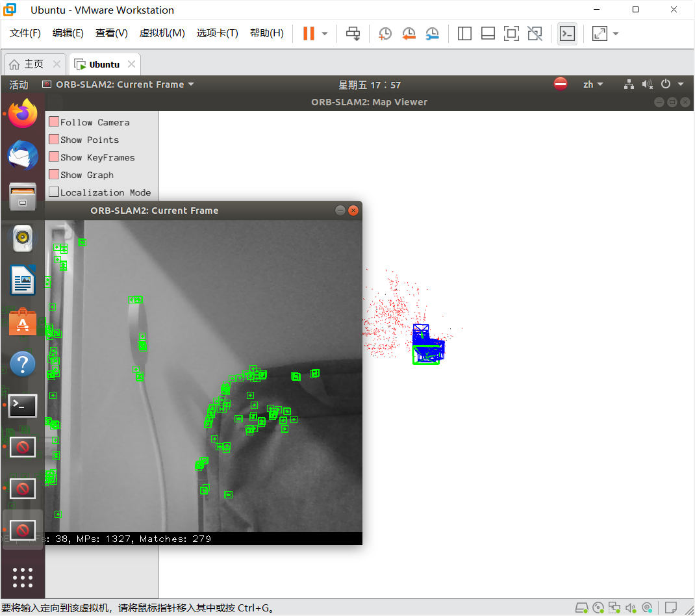Toggle the Show Points checkbox
The height and width of the screenshot is (616, 695).
point(54,139)
